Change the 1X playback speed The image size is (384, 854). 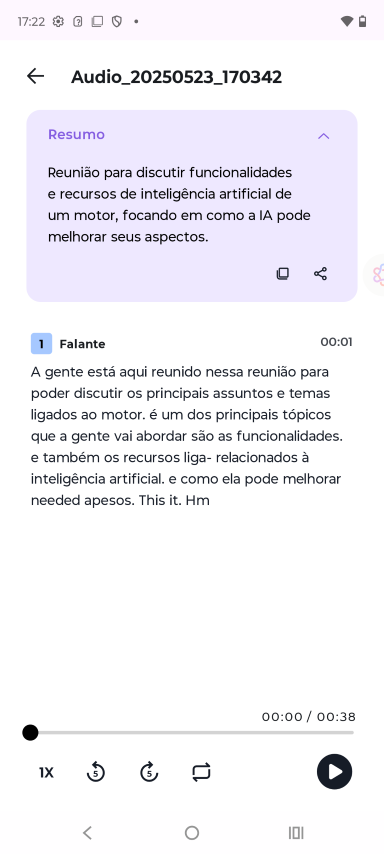click(x=46, y=772)
